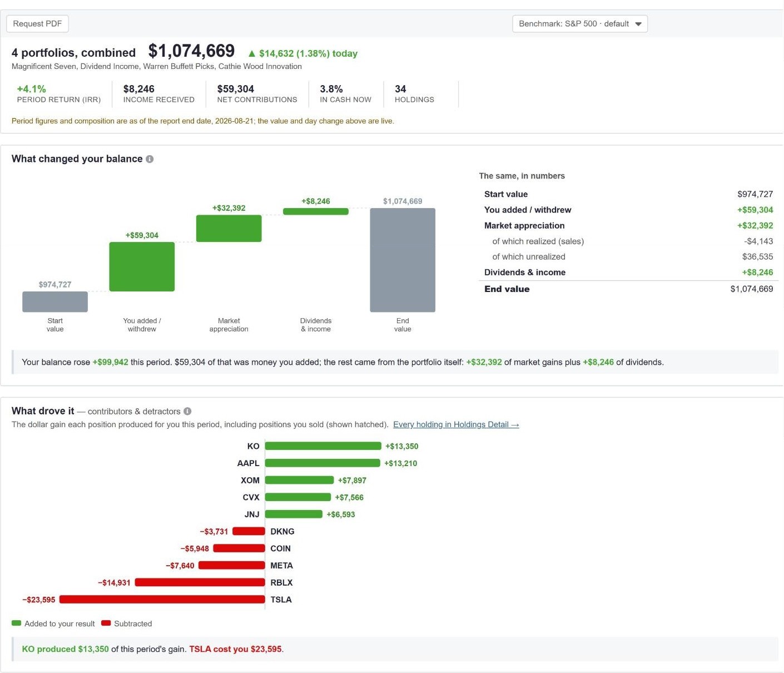Click the KO ticker label
Image resolution: width=784 pixels, height=673 pixels.
pos(253,446)
